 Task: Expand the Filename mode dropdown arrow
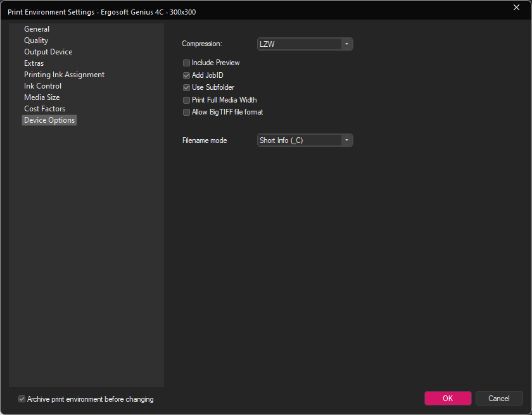(x=346, y=140)
